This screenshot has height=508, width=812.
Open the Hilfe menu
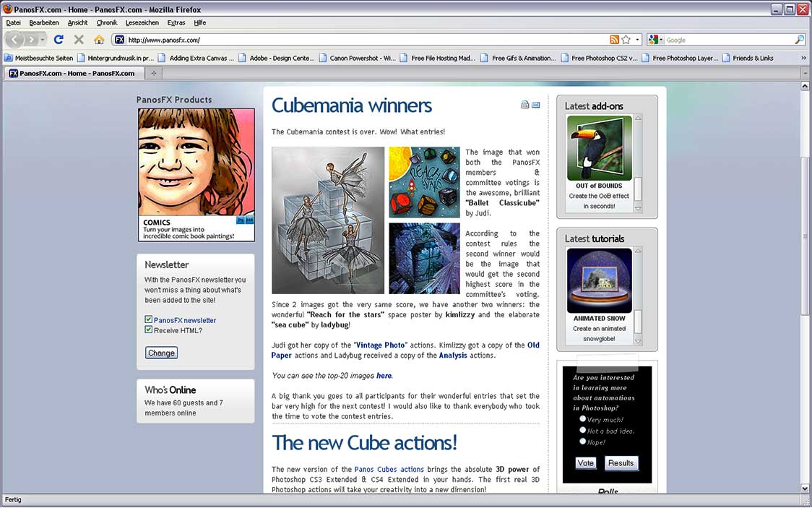[x=200, y=23]
